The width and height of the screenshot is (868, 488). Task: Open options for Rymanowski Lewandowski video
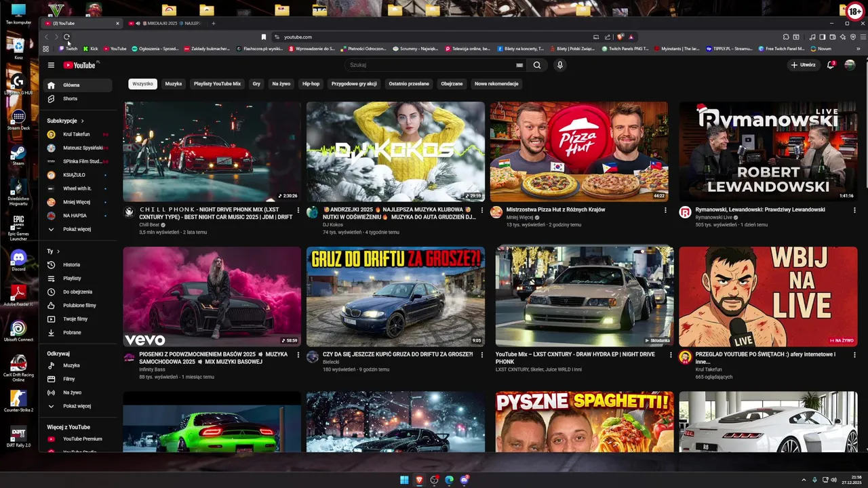[854, 210]
